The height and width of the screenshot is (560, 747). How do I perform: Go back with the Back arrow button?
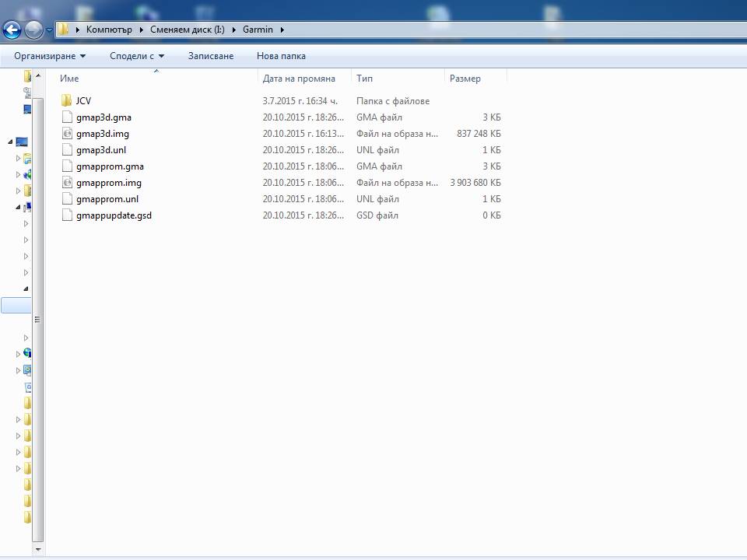pyautogui.click(x=12, y=30)
